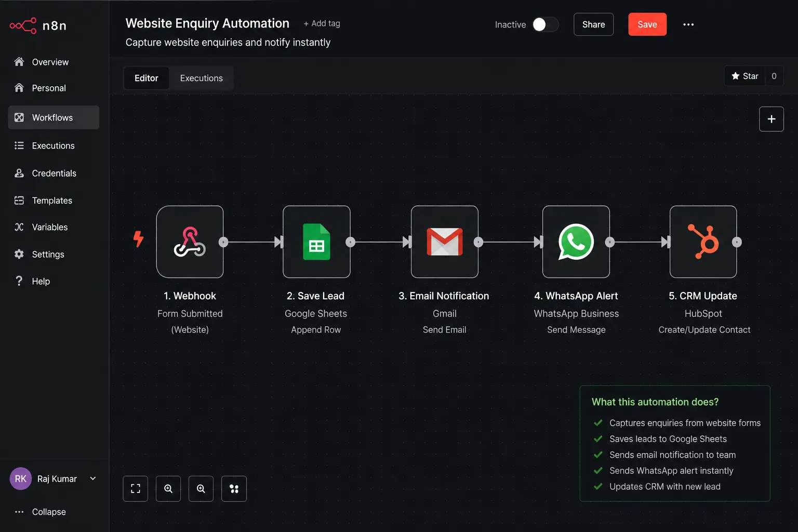Viewport: 798px width, 532px height.
Task: Click the fit-to-view canvas icon
Action: pos(136,489)
